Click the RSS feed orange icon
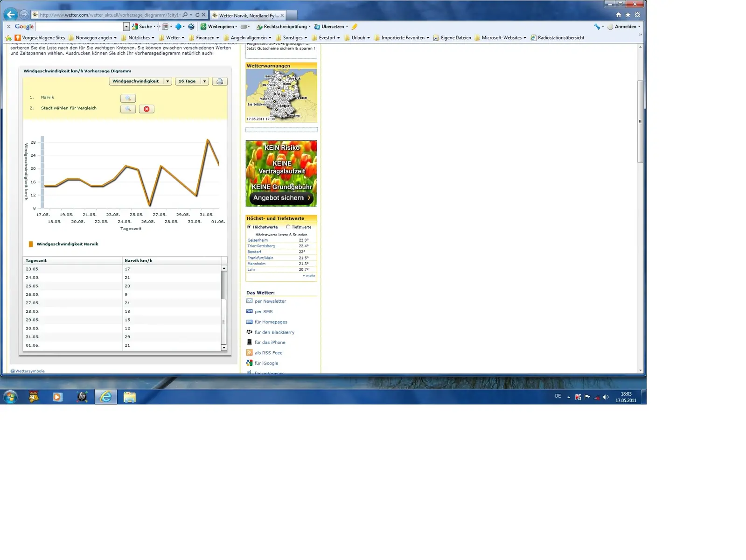 [x=249, y=353]
